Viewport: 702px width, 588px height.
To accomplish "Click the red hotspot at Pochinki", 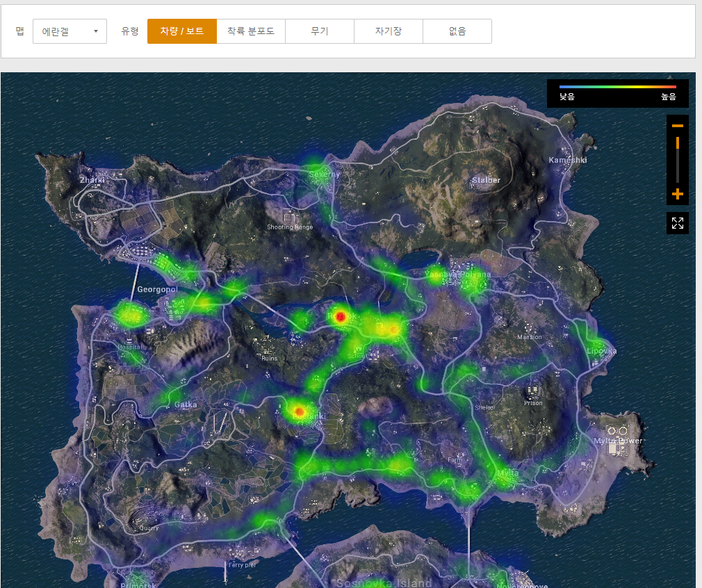I will pos(300,411).
